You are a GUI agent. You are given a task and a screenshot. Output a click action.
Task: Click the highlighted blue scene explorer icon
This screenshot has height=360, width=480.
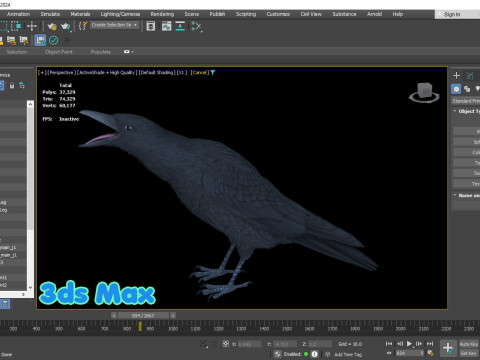click(x=40, y=40)
